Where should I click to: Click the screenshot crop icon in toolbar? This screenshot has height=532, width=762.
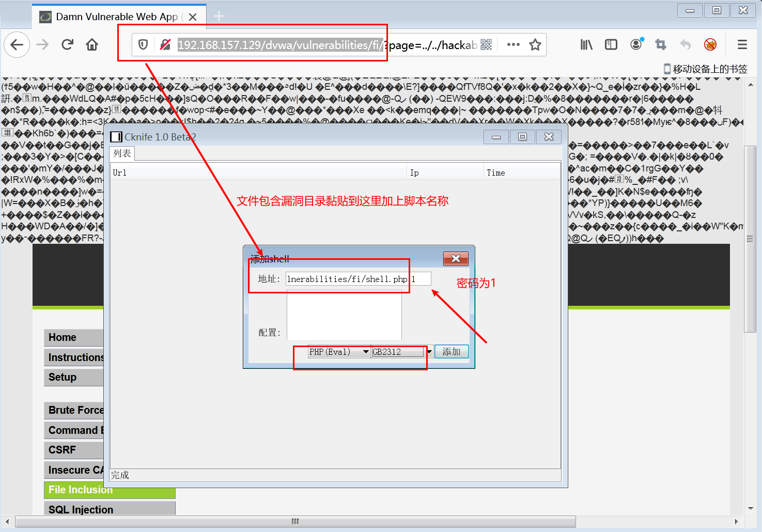click(661, 45)
